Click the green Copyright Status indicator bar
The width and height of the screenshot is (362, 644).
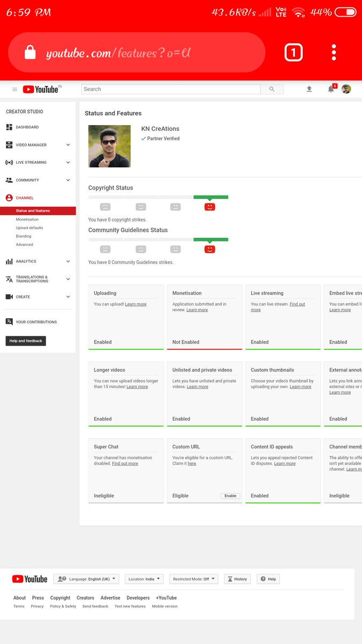point(211,197)
